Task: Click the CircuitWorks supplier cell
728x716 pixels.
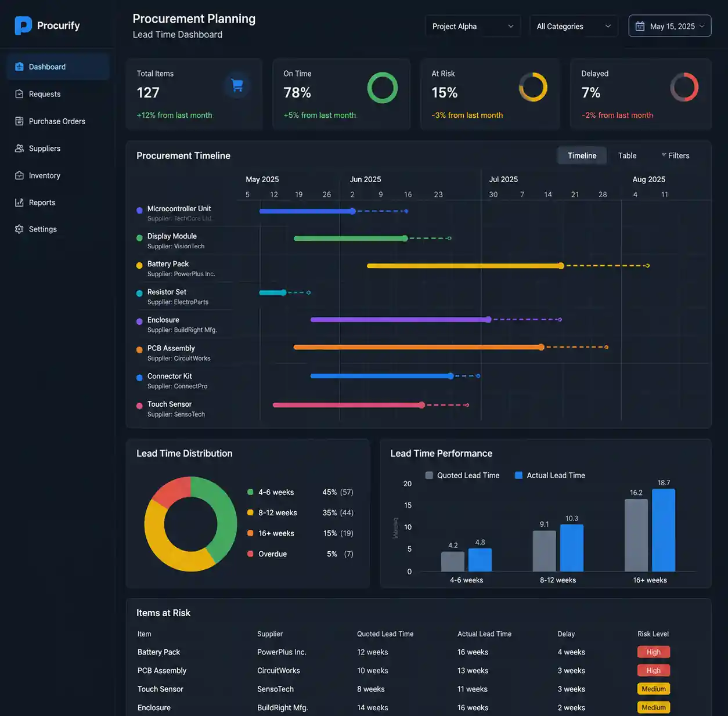Action: click(279, 670)
